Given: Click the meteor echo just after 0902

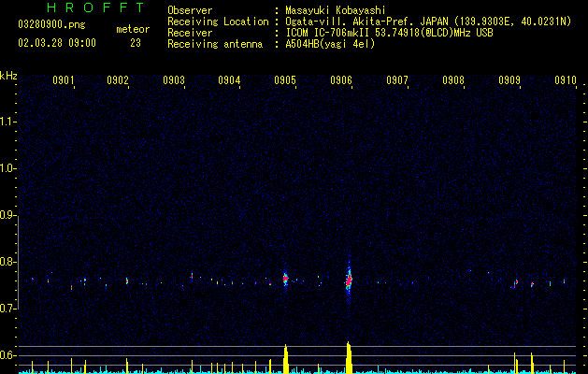Looking at the screenshot, I should 127,281.
